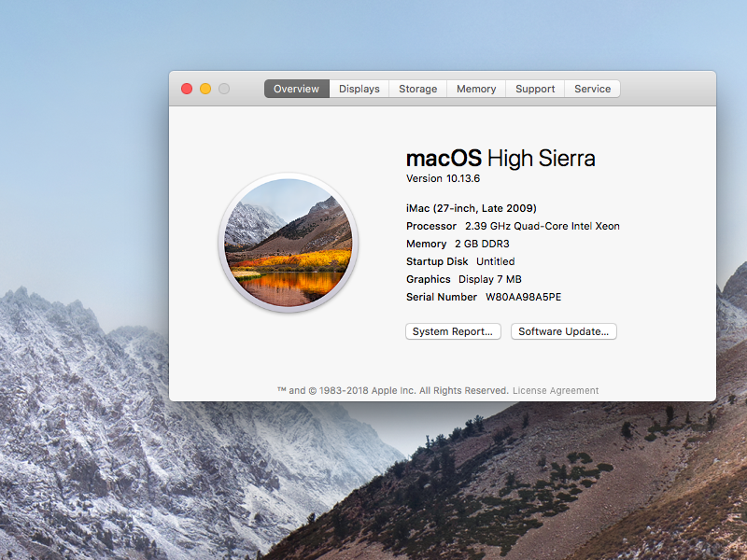Click the greyed-out zoom window button
Viewport: 747px width, 560px height.
(224, 89)
